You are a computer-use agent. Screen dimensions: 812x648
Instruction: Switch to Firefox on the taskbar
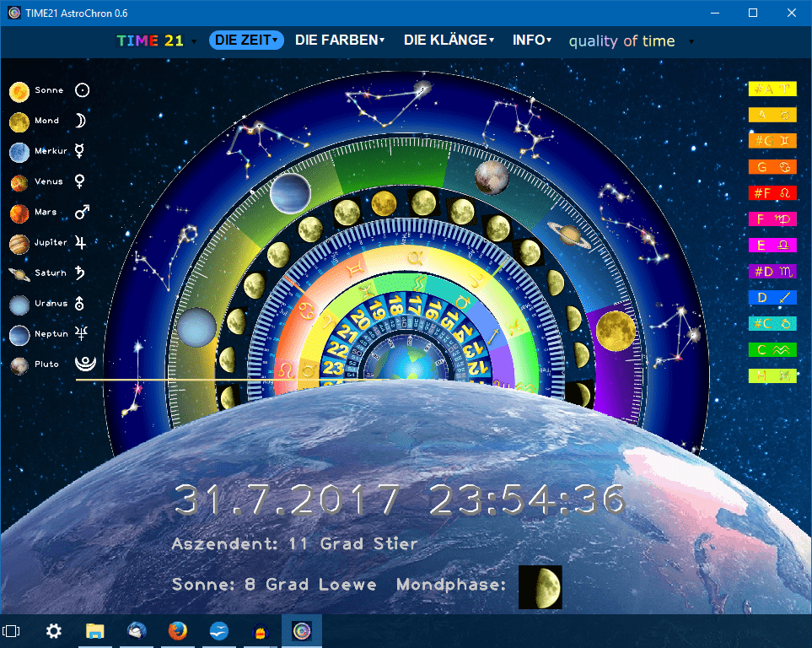pyautogui.click(x=178, y=631)
